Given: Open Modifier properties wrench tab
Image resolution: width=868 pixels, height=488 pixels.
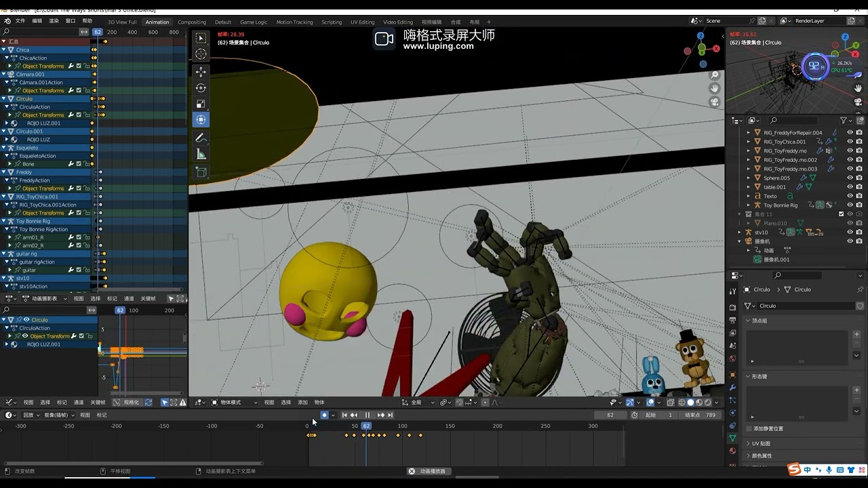Looking at the screenshot, I should pos(732,387).
